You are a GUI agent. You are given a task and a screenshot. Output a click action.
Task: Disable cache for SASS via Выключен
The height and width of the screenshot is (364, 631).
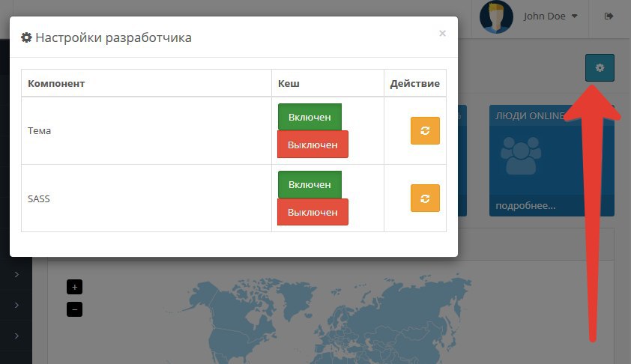(x=313, y=212)
